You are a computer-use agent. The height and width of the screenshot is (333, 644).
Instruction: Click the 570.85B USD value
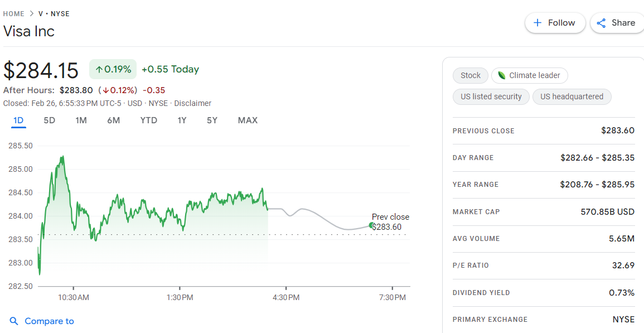click(607, 212)
